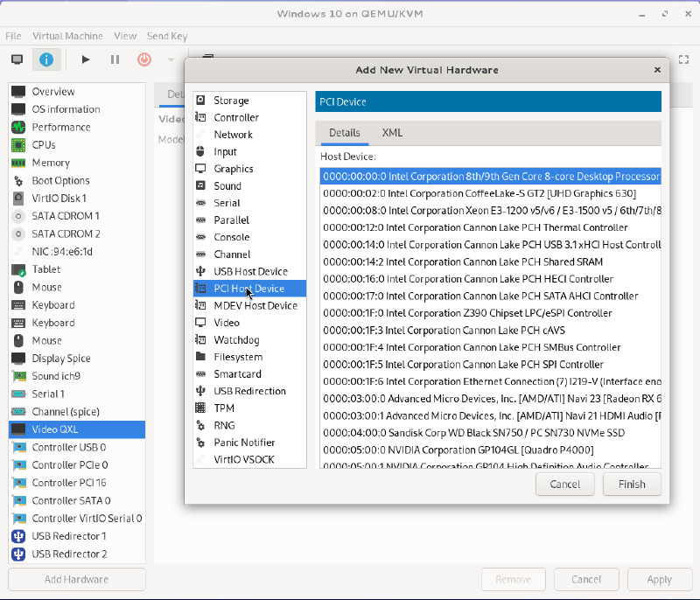Select USB Redirection hardware type
The image size is (700, 600).
click(x=249, y=391)
